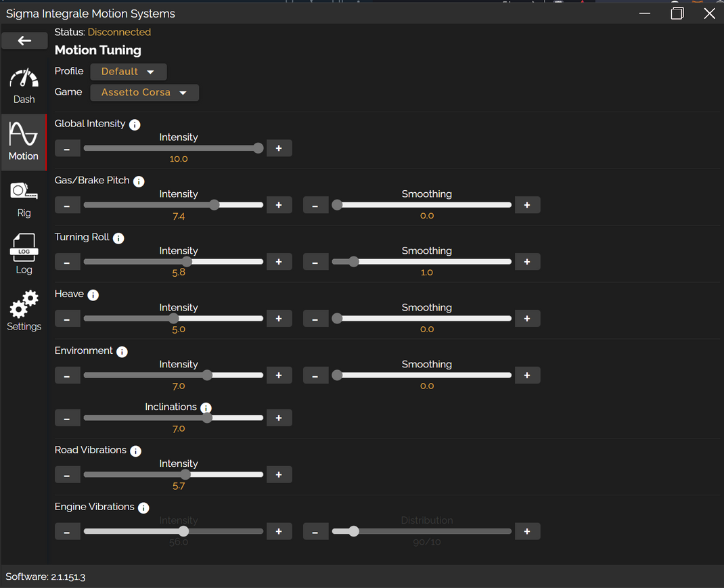Expand the Profile Default dropdown
The width and height of the screenshot is (724, 588).
[128, 72]
